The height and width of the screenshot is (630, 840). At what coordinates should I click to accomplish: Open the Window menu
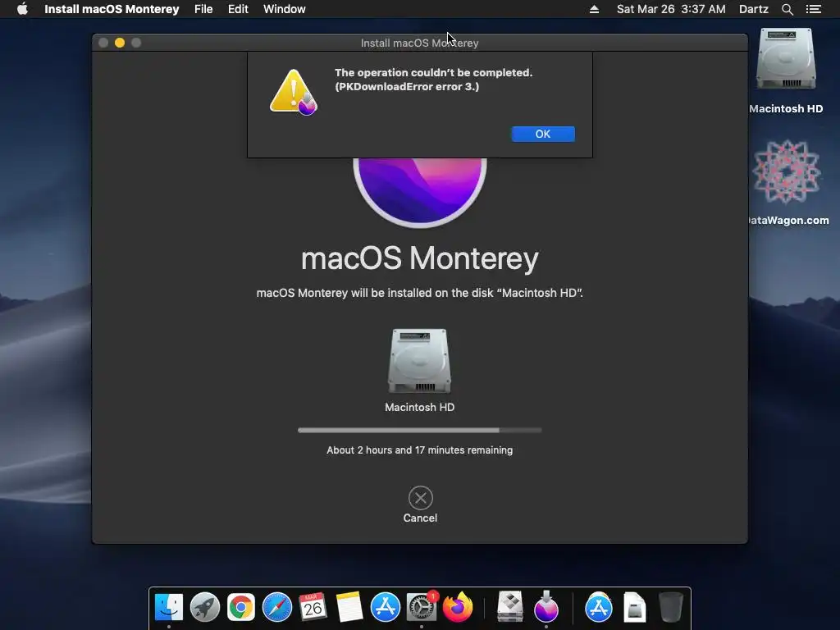pos(285,9)
